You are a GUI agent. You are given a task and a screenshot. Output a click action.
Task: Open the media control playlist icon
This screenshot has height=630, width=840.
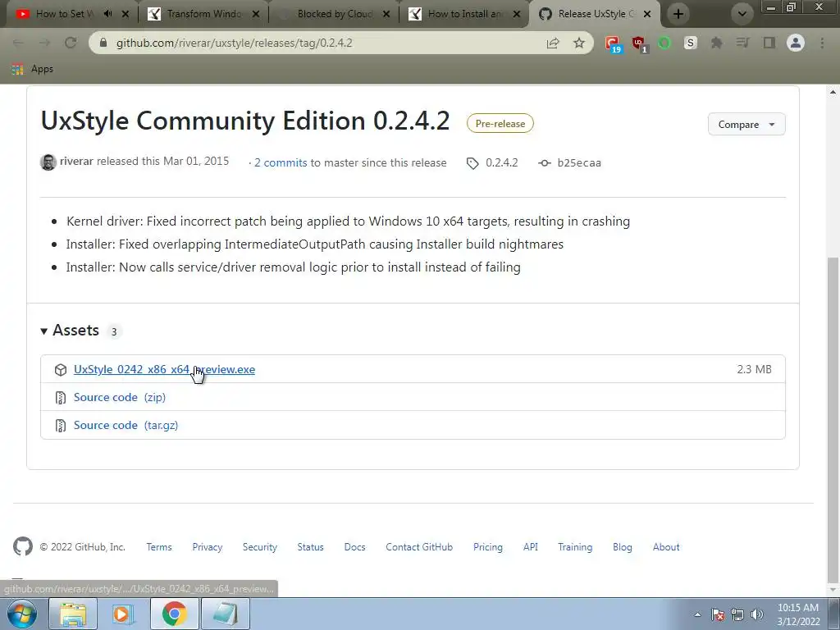[742, 43]
